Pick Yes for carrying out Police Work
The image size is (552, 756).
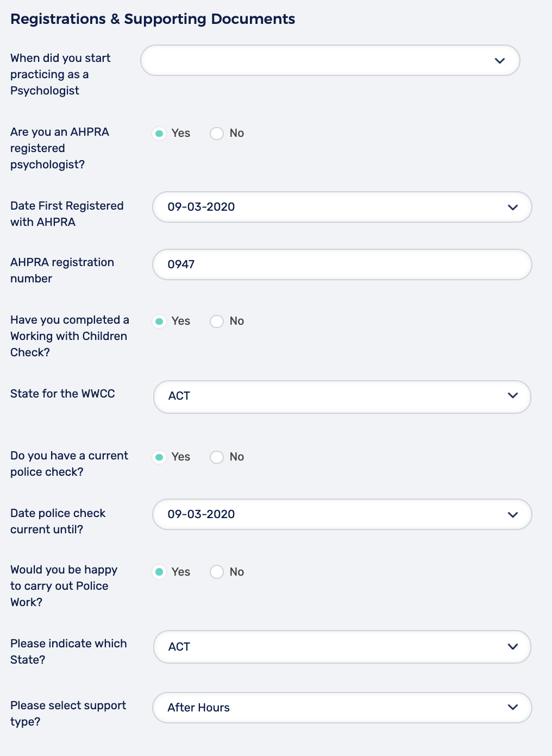click(x=159, y=572)
